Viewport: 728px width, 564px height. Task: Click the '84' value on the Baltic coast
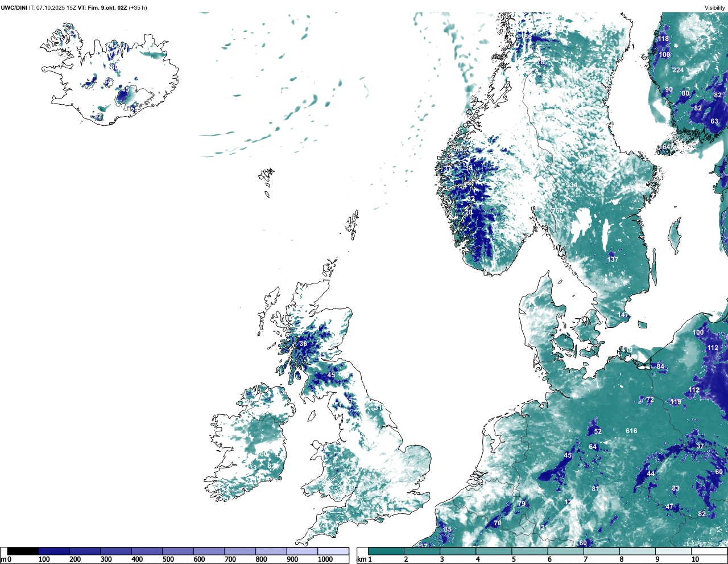[x=660, y=367]
